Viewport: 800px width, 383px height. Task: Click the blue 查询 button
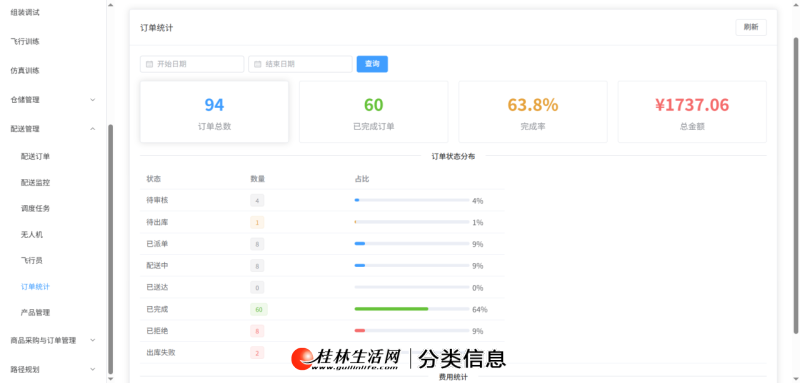point(372,64)
